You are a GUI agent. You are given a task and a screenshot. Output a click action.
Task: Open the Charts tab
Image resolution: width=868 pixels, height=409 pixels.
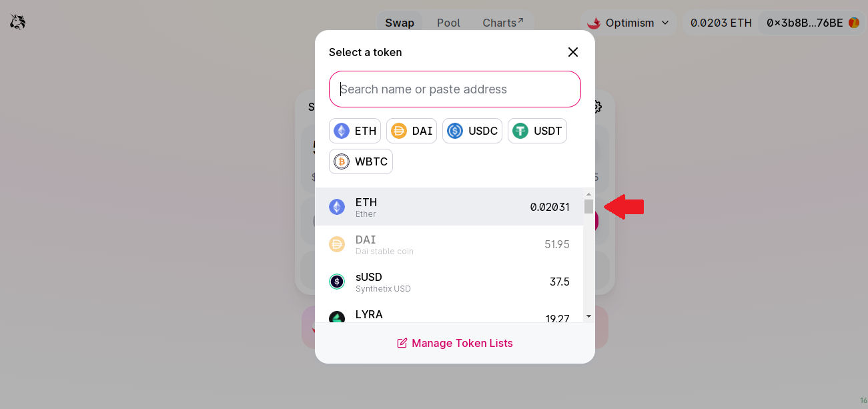click(x=503, y=23)
